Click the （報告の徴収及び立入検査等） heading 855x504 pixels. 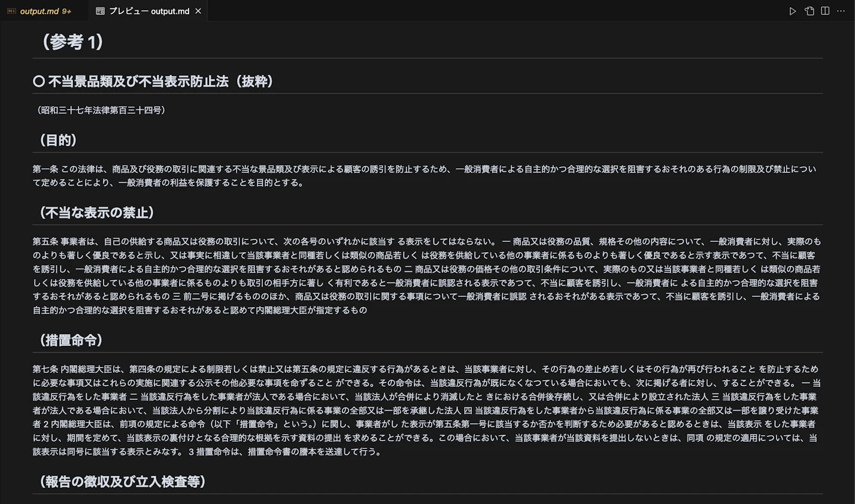click(x=123, y=481)
